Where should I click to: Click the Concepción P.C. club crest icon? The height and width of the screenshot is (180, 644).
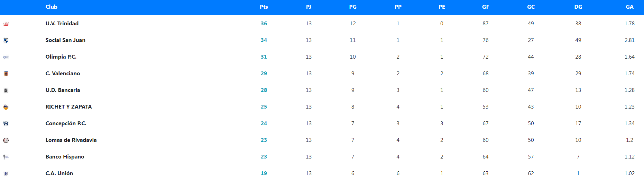[6, 123]
